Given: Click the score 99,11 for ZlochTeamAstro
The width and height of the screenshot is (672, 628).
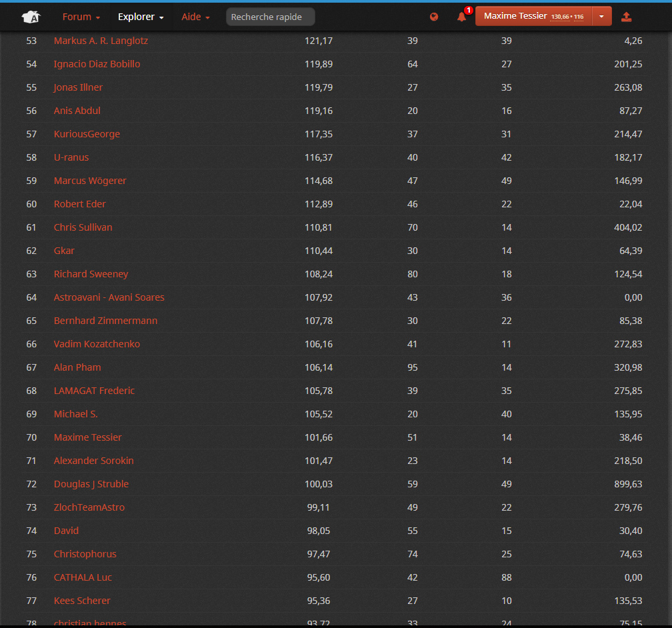Looking at the screenshot, I should (x=319, y=507).
